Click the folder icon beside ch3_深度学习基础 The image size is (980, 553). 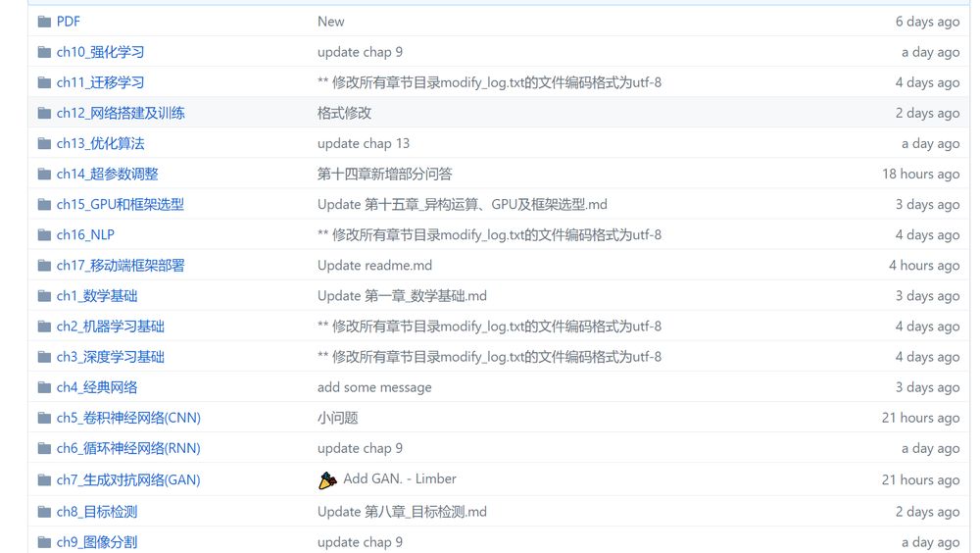pos(44,357)
